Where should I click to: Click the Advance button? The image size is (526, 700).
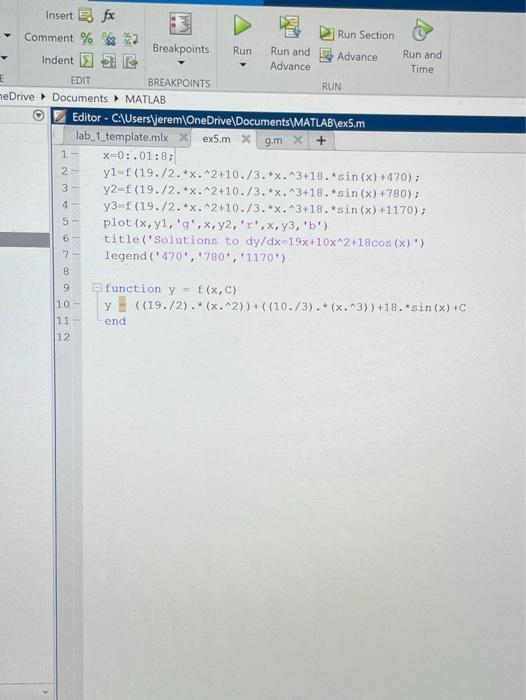coord(349,56)
